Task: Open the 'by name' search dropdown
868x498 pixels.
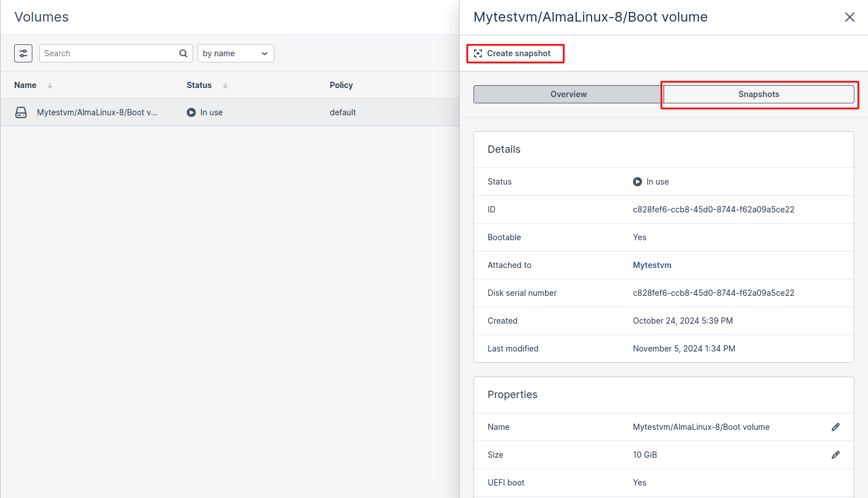Action: 236,53
